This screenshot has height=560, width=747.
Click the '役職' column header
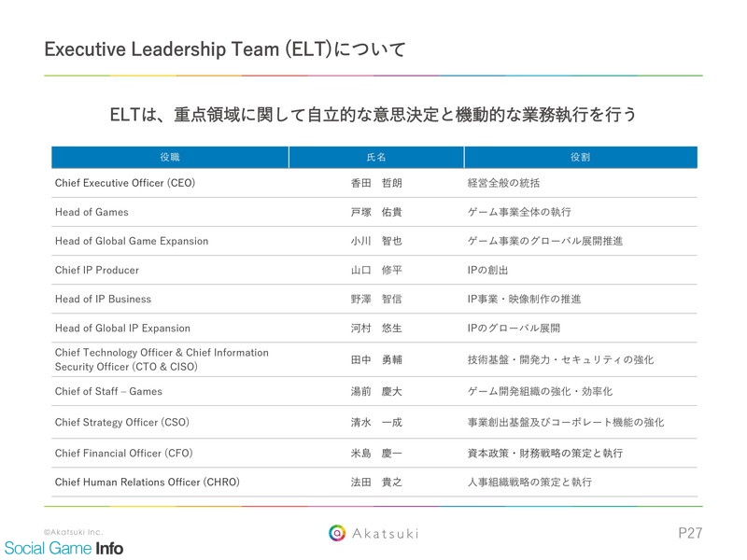(x=170, y=157)
